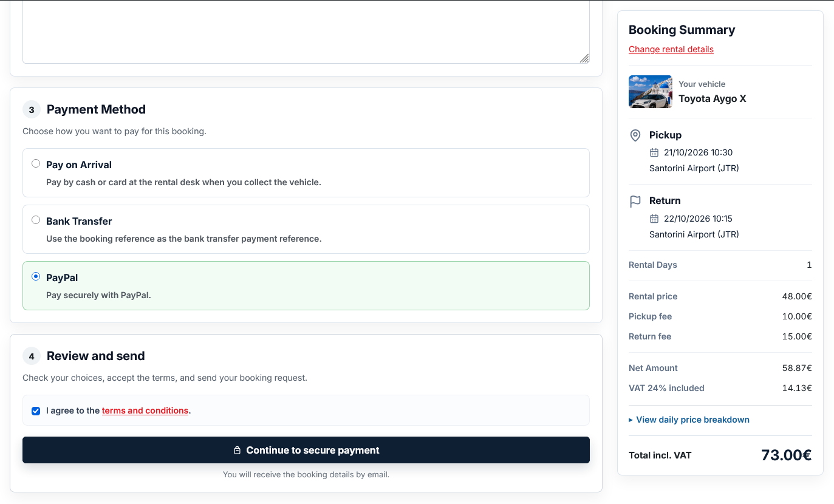Click the Return fee value 15.00€
The width and height of the screenshot is (834, 504).
coord(797,336)
